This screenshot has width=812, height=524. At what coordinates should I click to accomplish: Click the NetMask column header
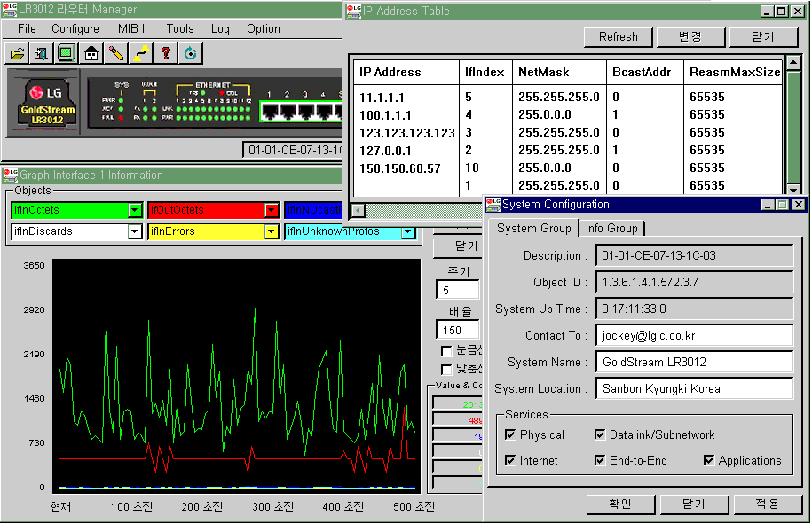click(559, 72)
